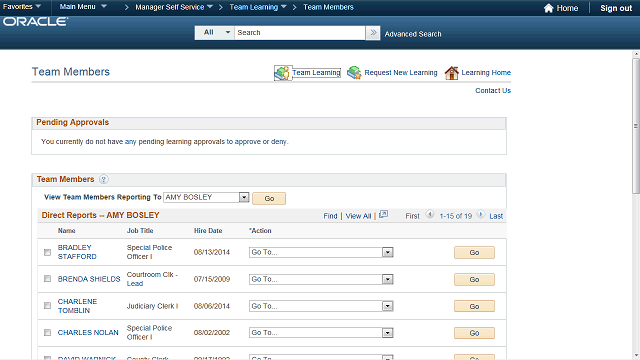Click the Home icon in top bar

pos(549,8)
